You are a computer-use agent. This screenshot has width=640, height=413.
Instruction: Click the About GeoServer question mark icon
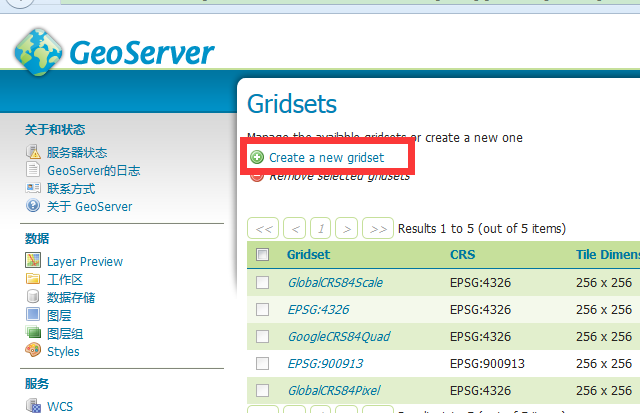[x=33, y=205]
